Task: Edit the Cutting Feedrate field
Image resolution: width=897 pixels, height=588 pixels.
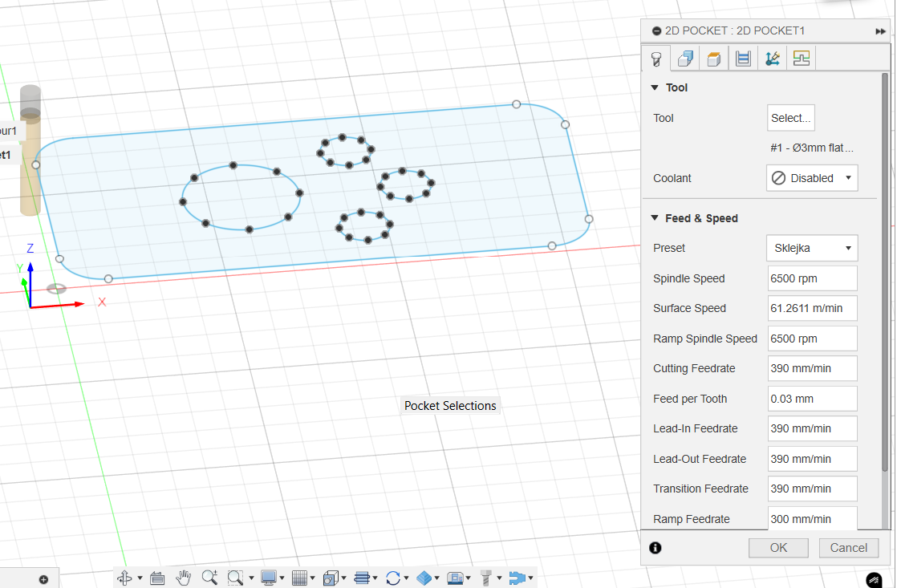Action: point(812,368)
